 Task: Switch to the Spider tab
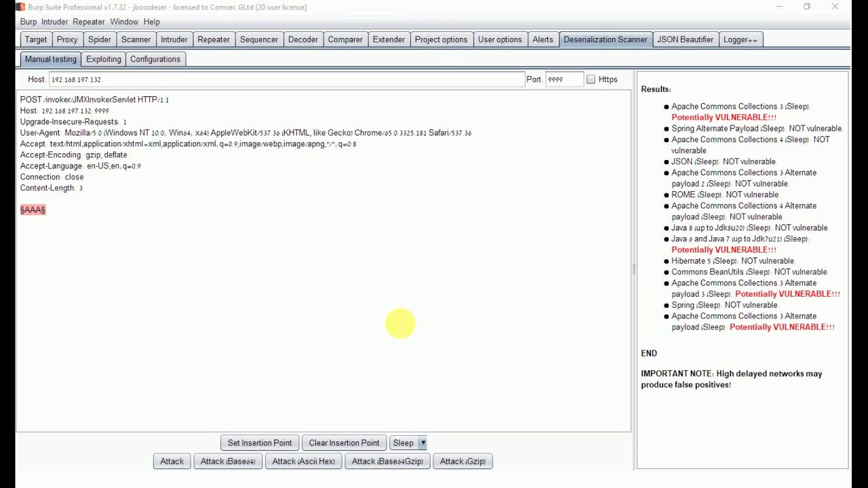[x=100, y=39]
